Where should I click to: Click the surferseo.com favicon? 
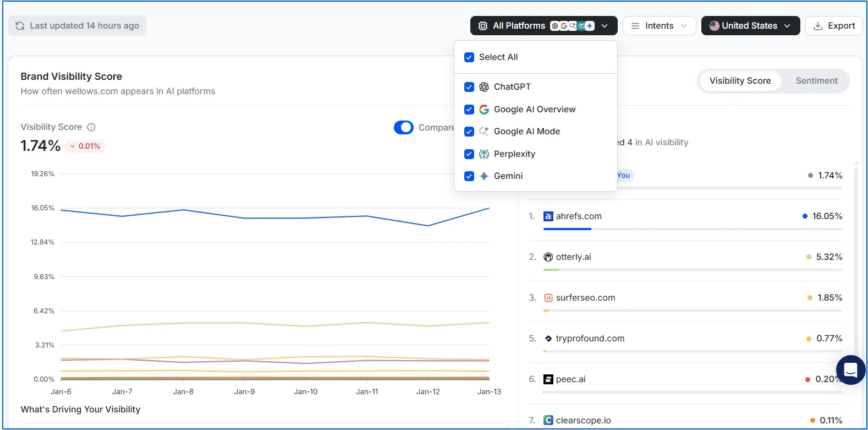coord(548,298)
